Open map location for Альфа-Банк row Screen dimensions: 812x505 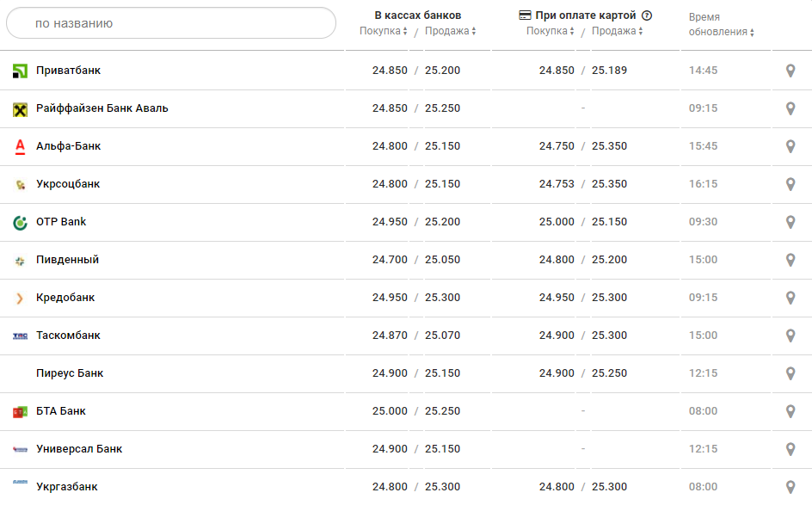(790, 146)
